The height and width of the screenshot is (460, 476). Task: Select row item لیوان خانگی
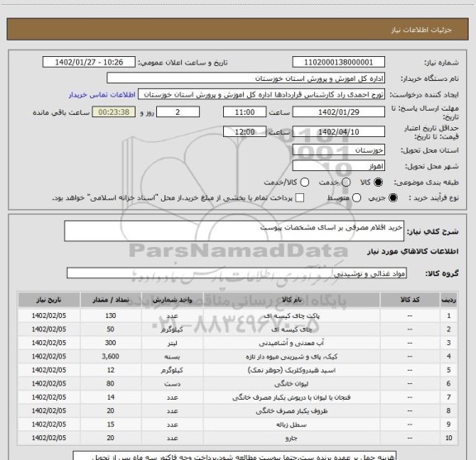[292, 384]
